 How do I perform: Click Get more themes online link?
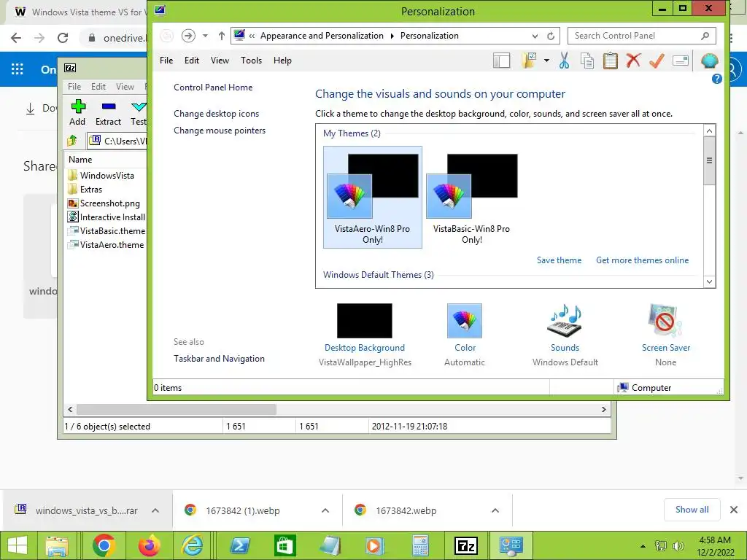coord(642,260)
